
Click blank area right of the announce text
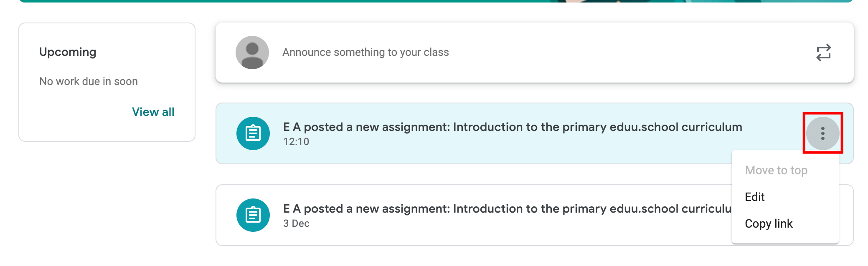click(627, 53)
